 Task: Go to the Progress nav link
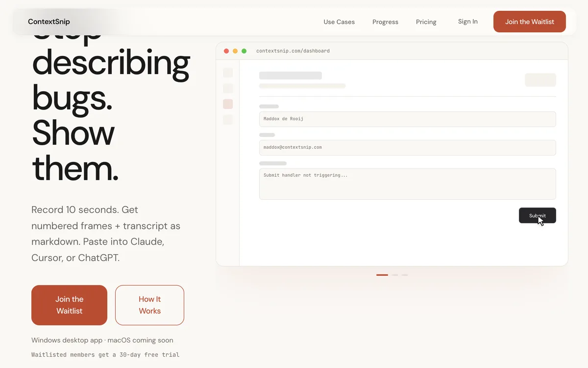tap(385, 22)
